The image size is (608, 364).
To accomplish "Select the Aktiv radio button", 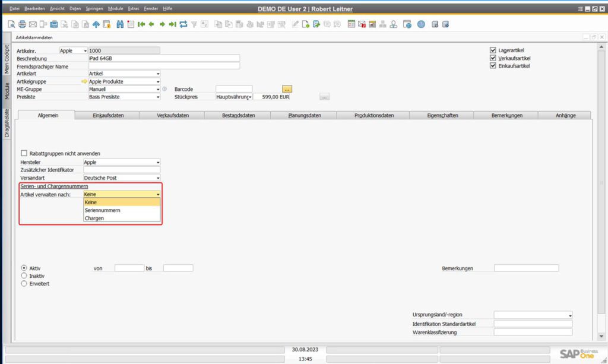I will pyautogui.click(x=24, y=268).
